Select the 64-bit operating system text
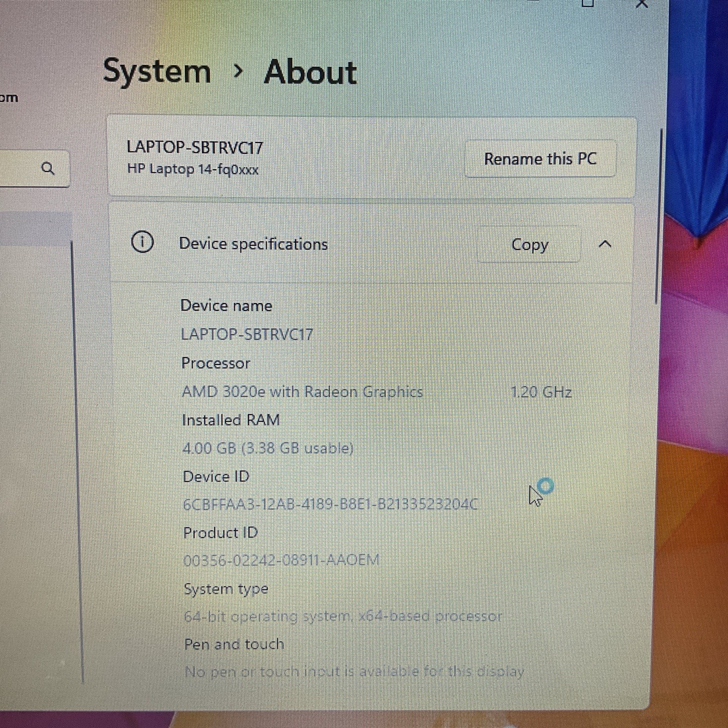 pos(343,617)
